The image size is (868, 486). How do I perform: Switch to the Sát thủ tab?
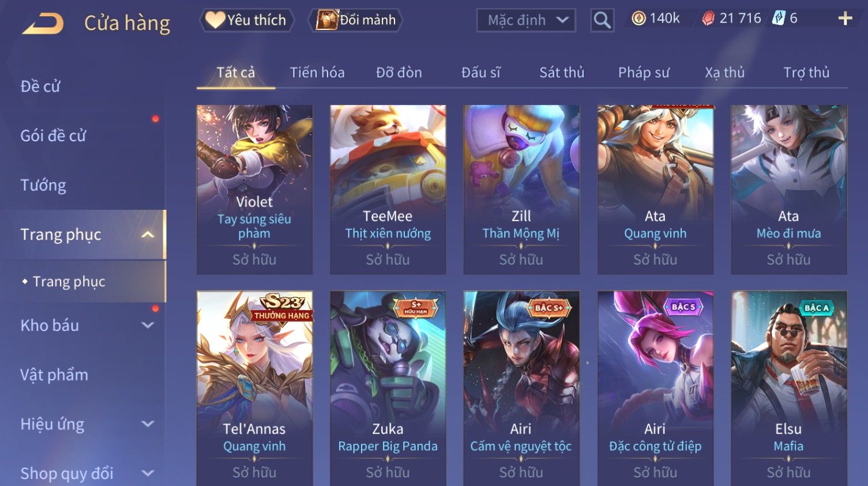tap(562, 73)
